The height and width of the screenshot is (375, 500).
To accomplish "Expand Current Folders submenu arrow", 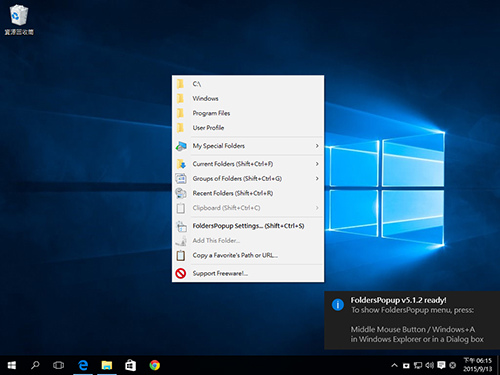I will [317, 164].
